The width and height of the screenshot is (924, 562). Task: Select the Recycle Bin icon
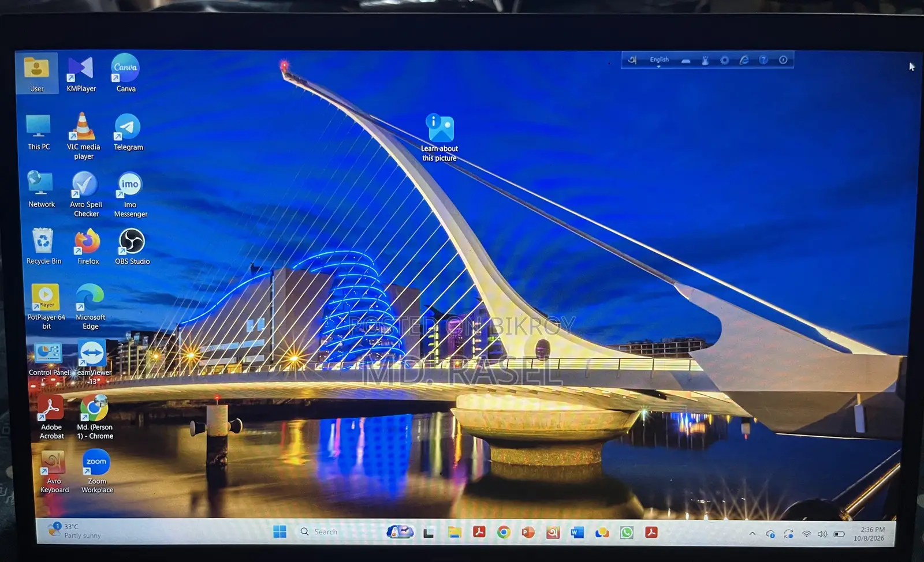43,246
